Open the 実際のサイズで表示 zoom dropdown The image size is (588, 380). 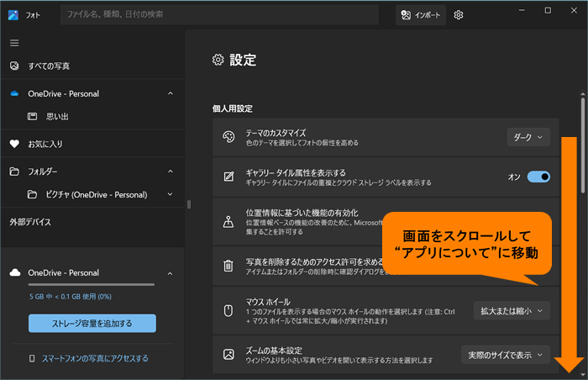pos(506,355)
